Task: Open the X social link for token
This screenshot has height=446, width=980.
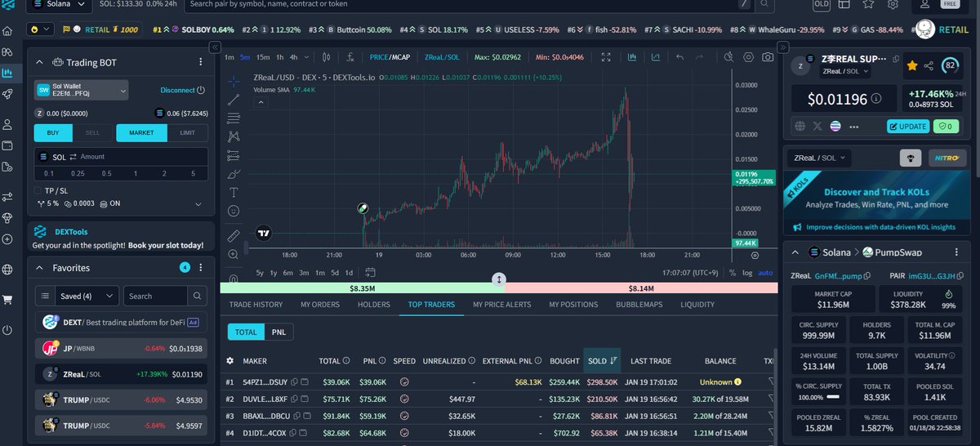Action: click(x=817, y=127)
